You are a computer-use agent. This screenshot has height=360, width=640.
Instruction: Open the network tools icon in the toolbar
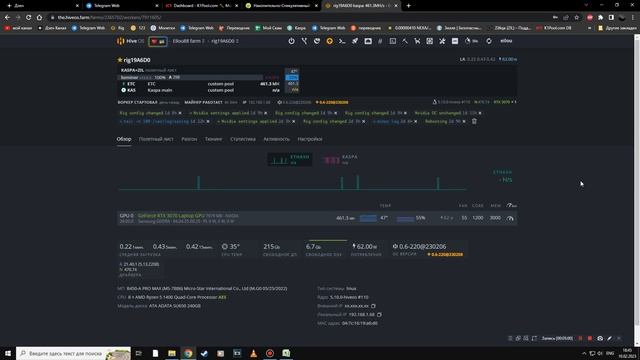coord(304,41)
